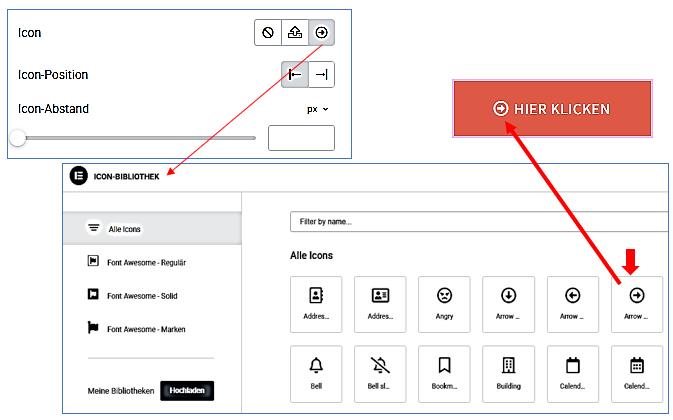Image resolution: width=673 pixels, height=420 pixels.
Task: Choose the Arrow circle right icon
Action: [636, 304]
